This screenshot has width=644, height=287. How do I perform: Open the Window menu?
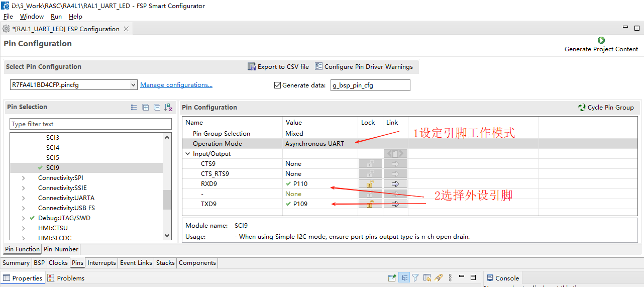(x=32, y=17)
